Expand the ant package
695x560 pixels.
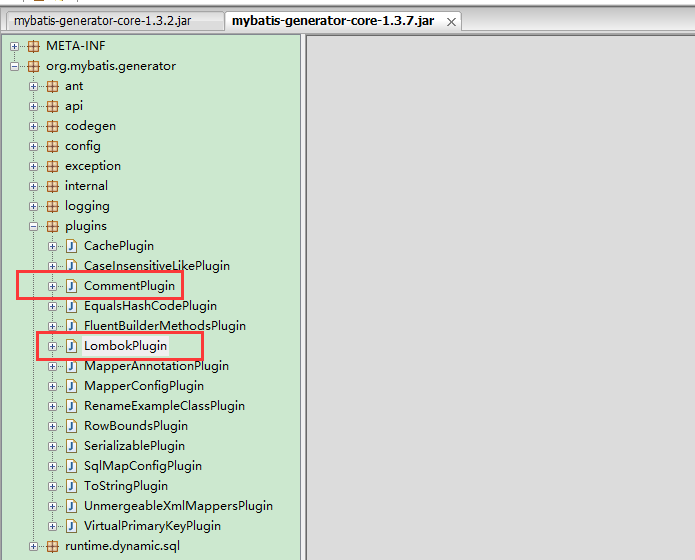(x=33, y=86)
